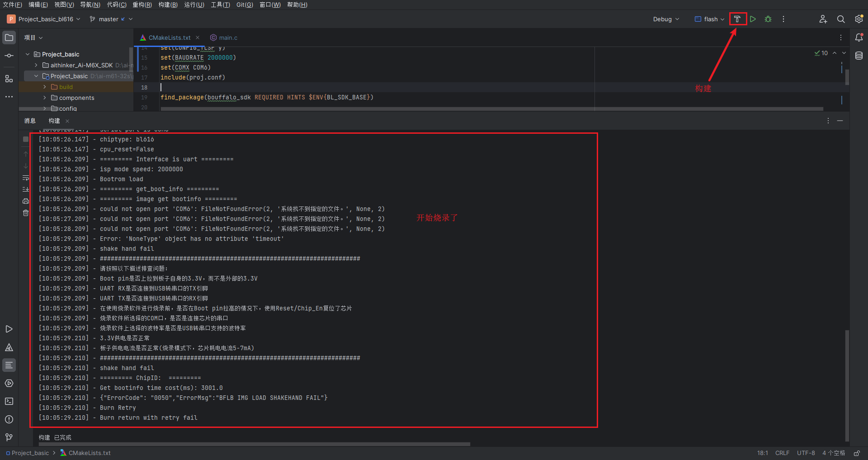Click the editor vertical scrollbar

(x=847, y=77)
